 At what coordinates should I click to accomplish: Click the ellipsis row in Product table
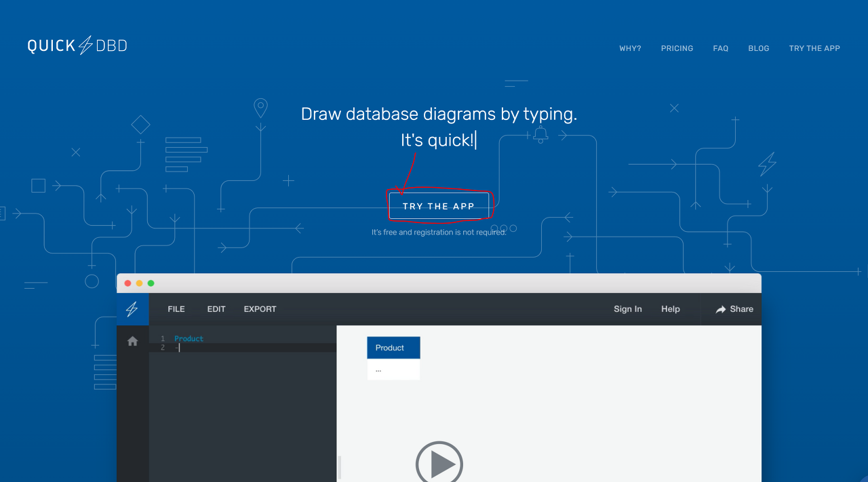click(394, 369)
